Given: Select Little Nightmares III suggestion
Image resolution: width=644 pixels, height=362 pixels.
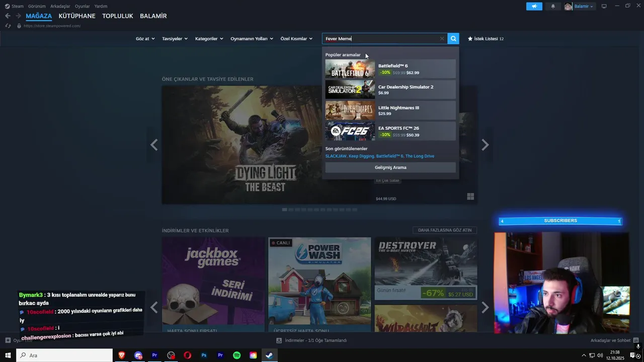Looking at the screenshot, I should pos(390,110).
